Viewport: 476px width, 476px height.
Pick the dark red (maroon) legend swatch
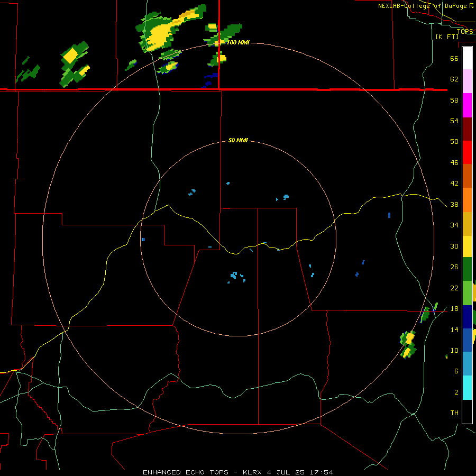pos(467,129)
